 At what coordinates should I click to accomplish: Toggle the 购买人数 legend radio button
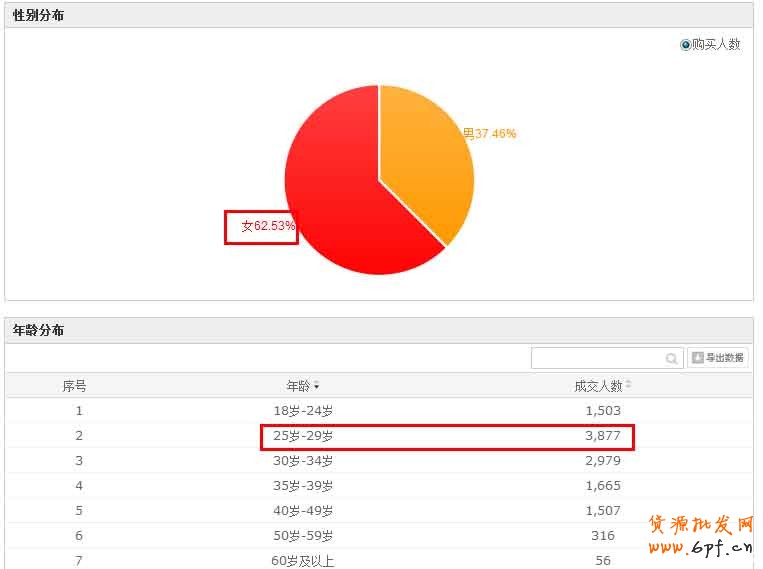(x=685, y=45)
